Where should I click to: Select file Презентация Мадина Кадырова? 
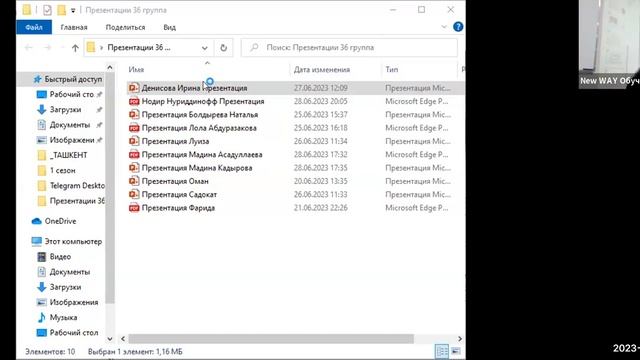[x=197, y=168]
